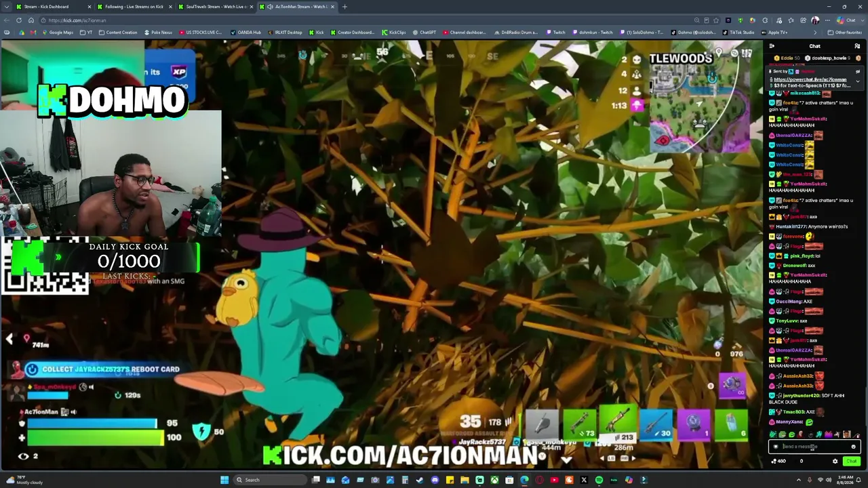Click GucciMang's username in chat
This screenshot has height=488, width=868.
[789, 301]
